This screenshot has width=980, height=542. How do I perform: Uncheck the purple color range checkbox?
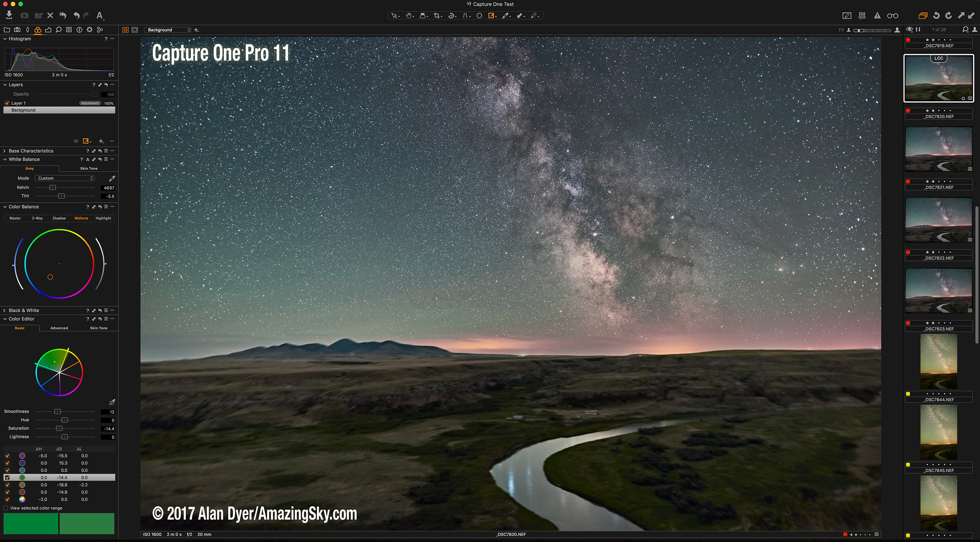click(x=7, y=456)
